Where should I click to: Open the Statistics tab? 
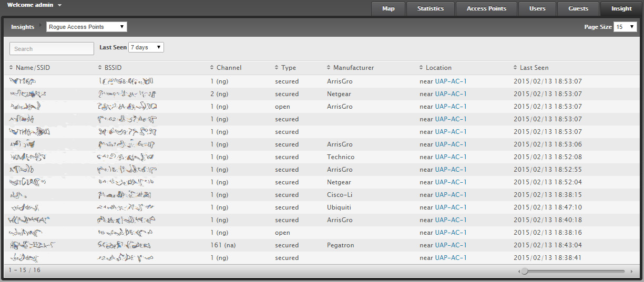tap(430, 8)
